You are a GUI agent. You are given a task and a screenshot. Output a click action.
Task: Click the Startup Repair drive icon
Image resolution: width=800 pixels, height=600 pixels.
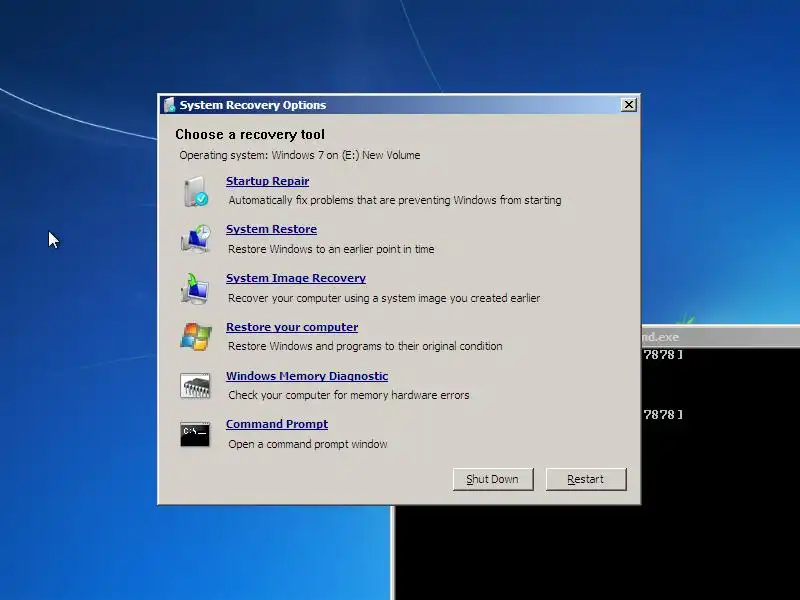tap(195, 192)
